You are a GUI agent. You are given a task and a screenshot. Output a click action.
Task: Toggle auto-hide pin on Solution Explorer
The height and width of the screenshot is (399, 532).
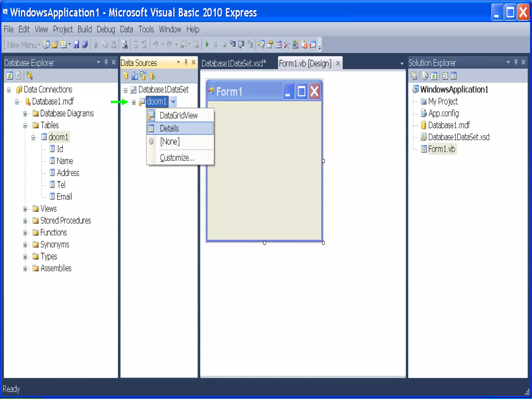coord(516,62)
